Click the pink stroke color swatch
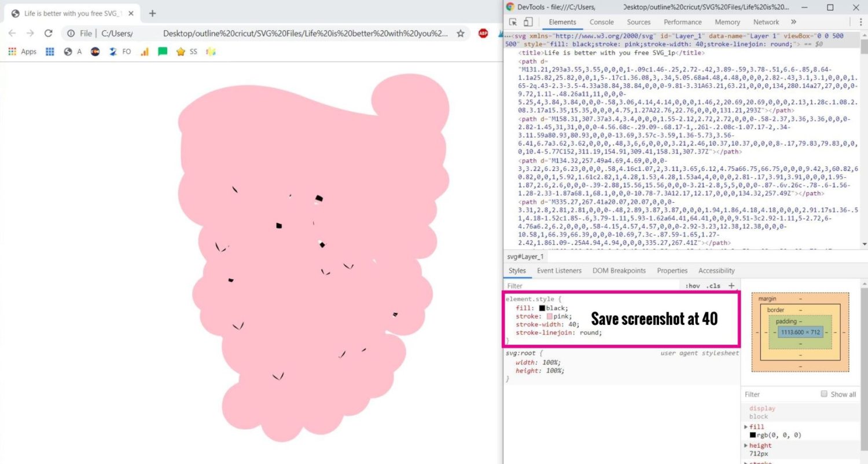 pyautogui.click(x=549, y=316)
